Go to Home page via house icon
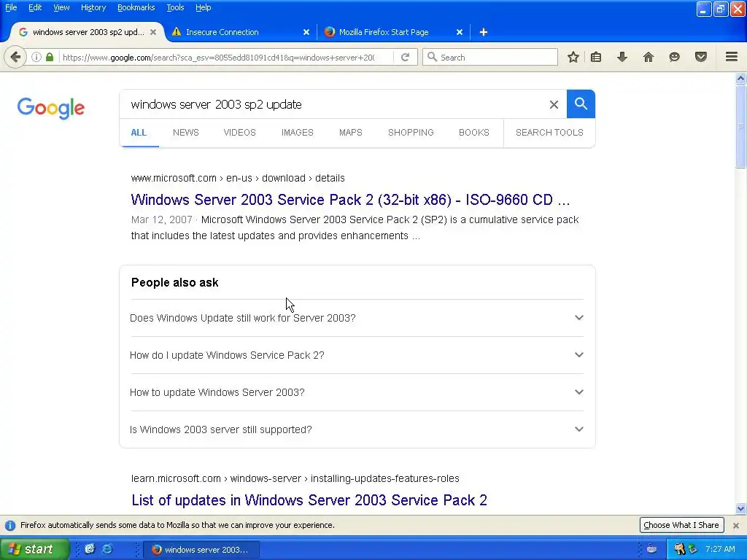The width and height of the screenshot is (747, 560). (x=649, y=57)
